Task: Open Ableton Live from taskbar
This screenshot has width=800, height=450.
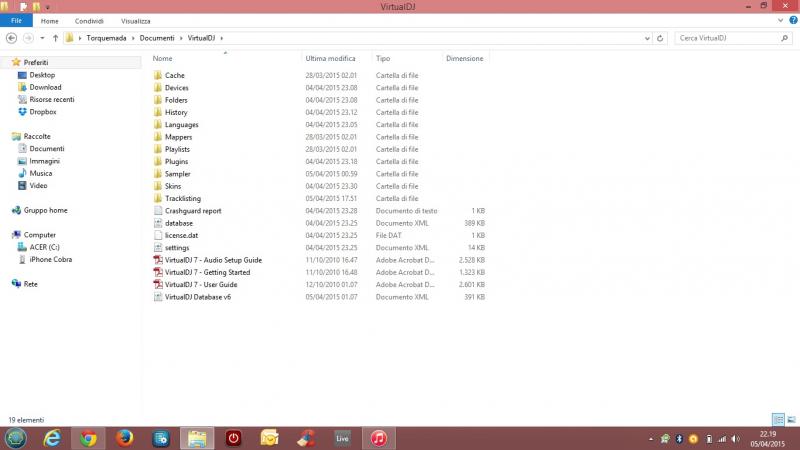Action: click(x=342, y=438)
